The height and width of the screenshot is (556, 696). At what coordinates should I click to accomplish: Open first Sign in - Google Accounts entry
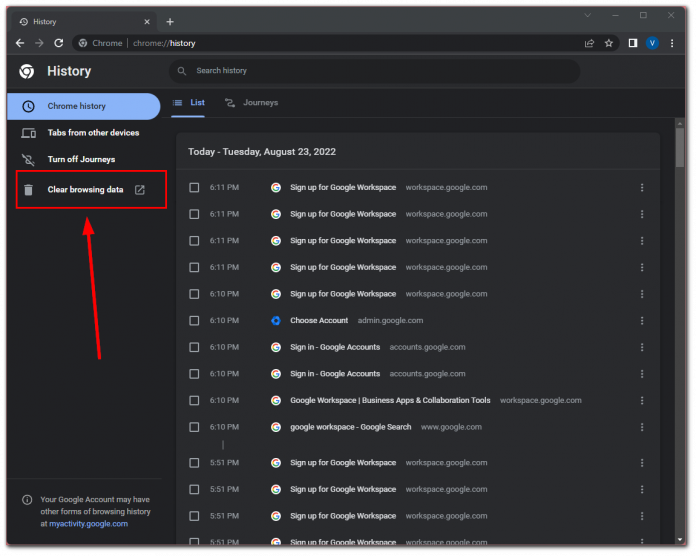(x=335, y=347)
